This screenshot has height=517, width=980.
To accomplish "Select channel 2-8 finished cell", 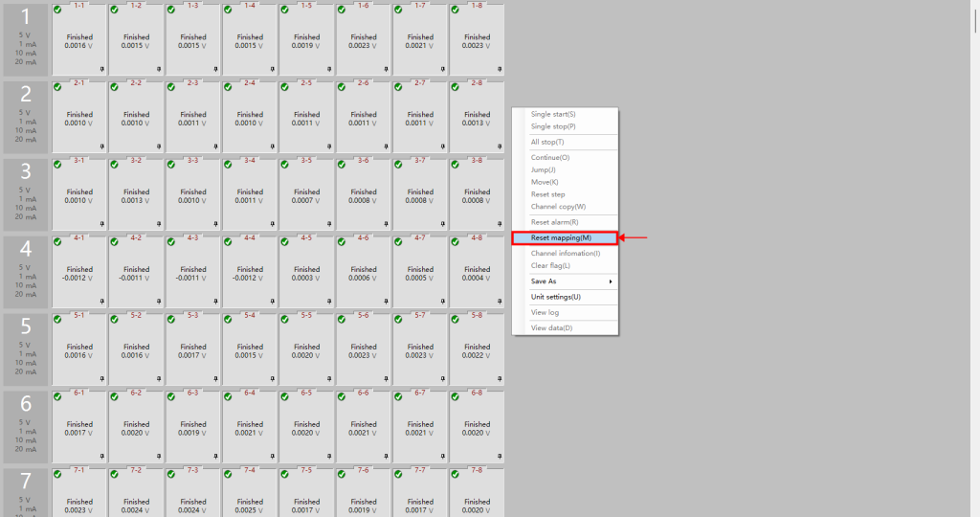I will click(477, 118).
